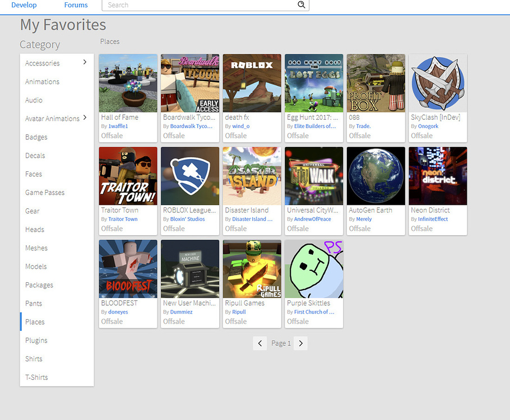
Task: Select the Faces category
Action: point(57,174)
